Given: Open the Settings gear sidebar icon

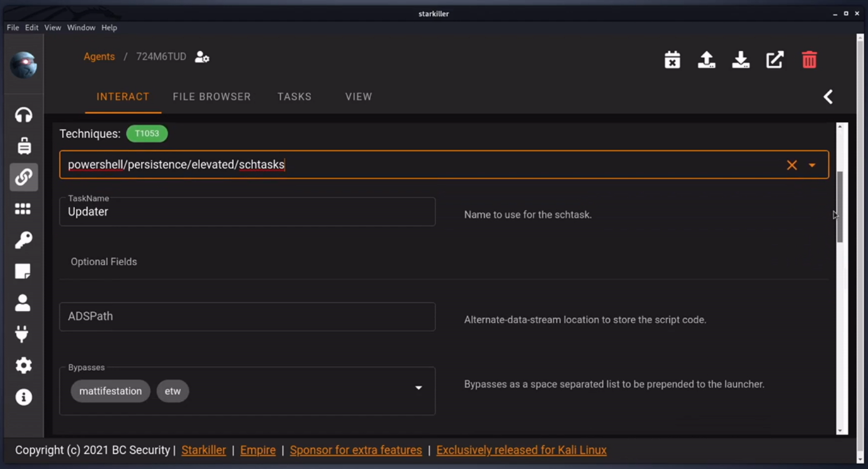Looking at the screenshot, I should point(23,365).
